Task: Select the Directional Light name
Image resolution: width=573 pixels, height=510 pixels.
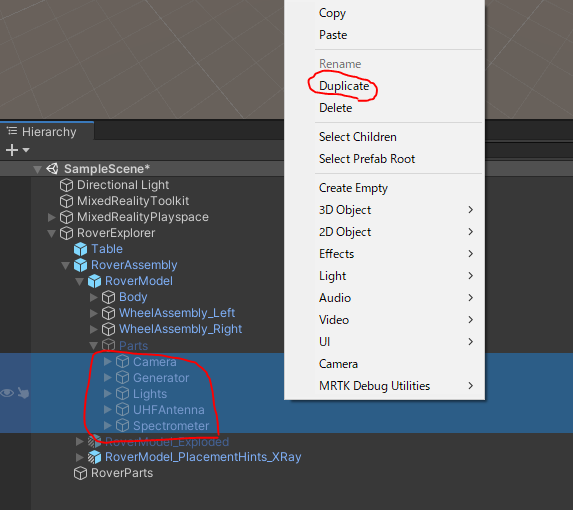Action: click(x=123, y=185)
